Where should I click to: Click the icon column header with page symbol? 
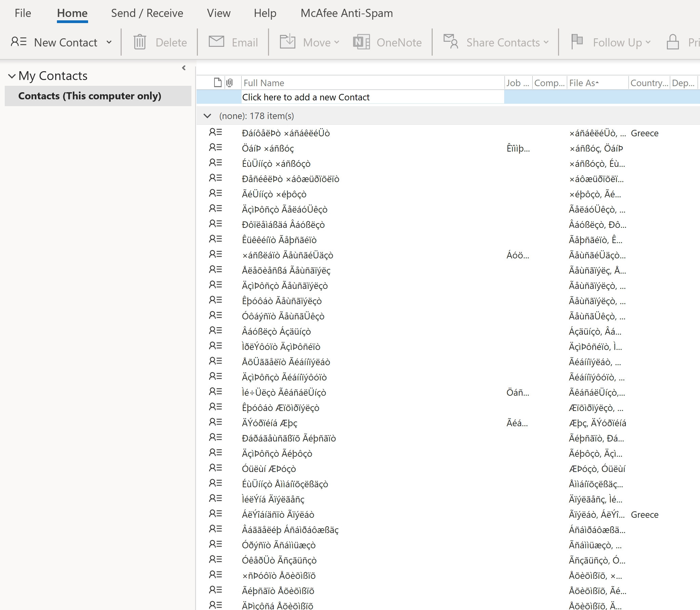217,83
